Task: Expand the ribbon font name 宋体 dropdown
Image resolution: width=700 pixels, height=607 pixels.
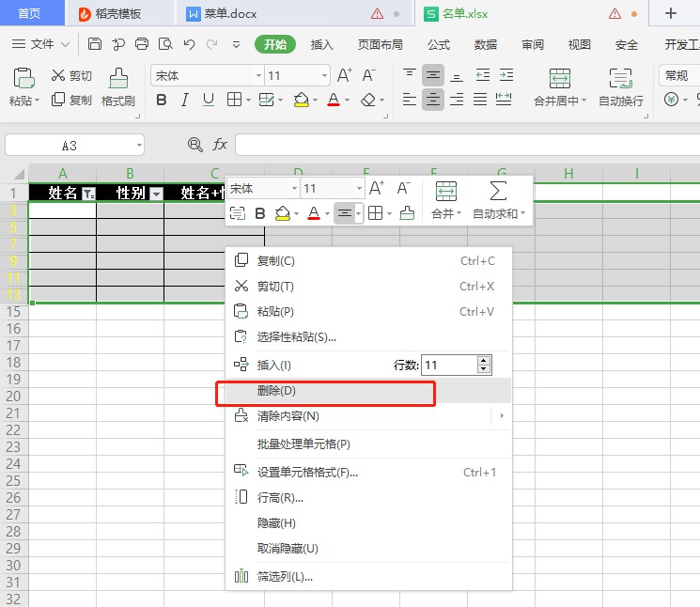Action: [258, 76]
